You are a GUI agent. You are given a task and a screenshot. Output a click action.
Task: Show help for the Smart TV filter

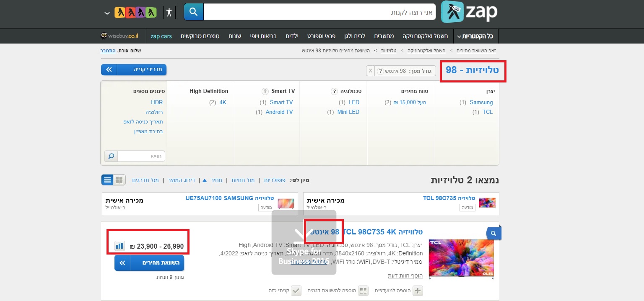coord(265,91)
